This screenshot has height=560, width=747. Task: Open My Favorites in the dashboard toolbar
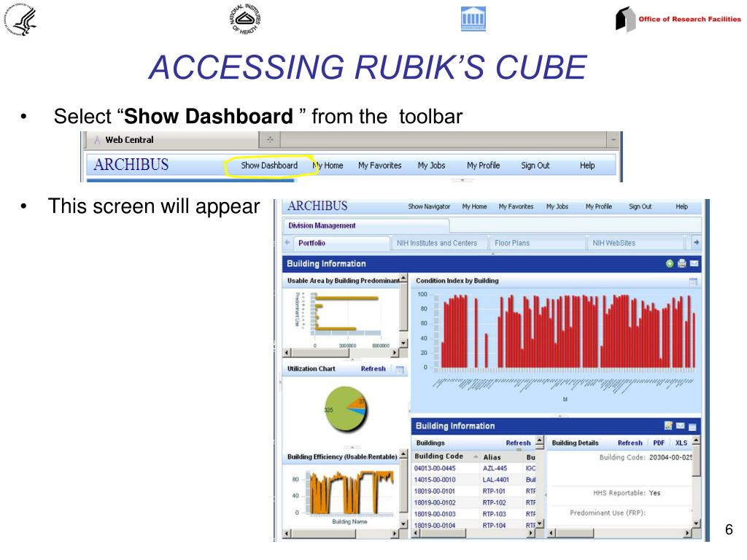(516, 206)
